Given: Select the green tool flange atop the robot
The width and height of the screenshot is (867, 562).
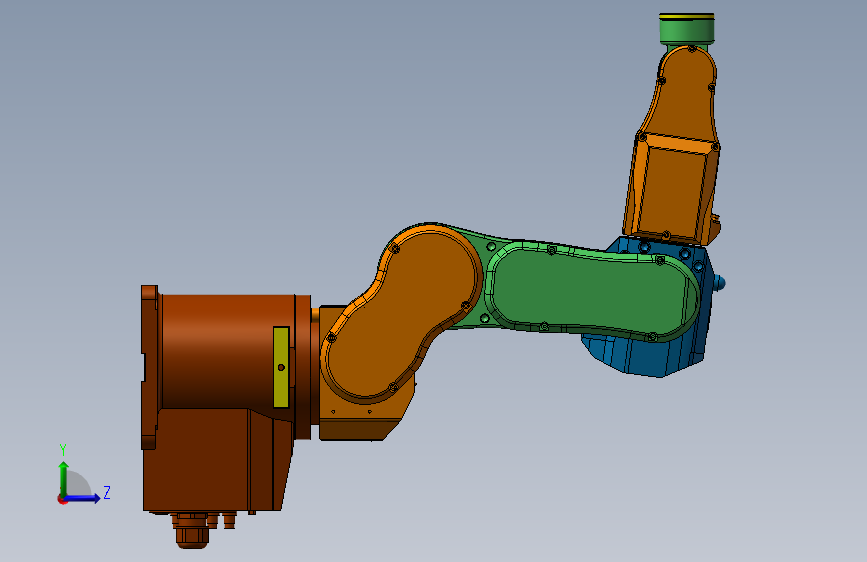Looking at the screenshot, I should pyautogui.click(x=687, y=30).
